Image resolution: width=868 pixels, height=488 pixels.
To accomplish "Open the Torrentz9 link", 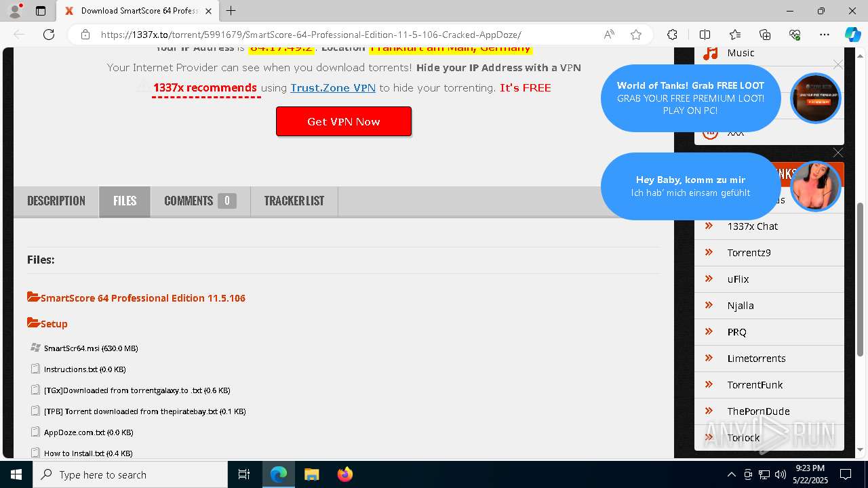I will (749, 253).
